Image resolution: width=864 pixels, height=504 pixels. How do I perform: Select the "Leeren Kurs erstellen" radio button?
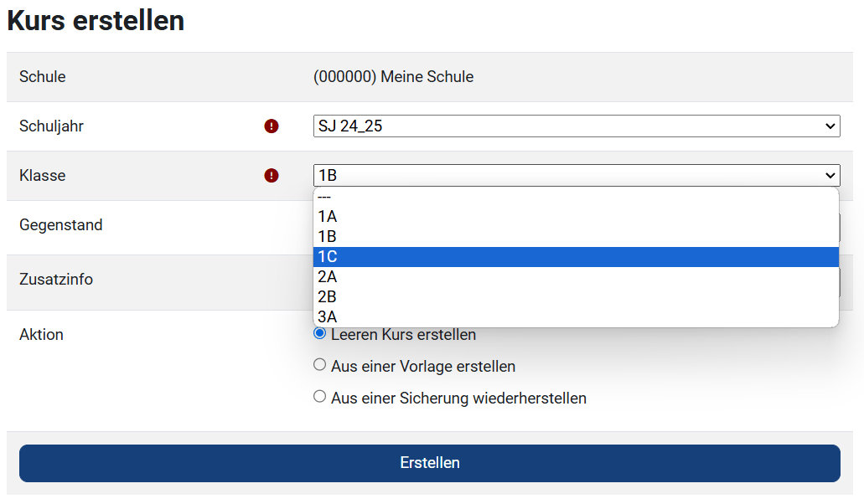(319, 332)
